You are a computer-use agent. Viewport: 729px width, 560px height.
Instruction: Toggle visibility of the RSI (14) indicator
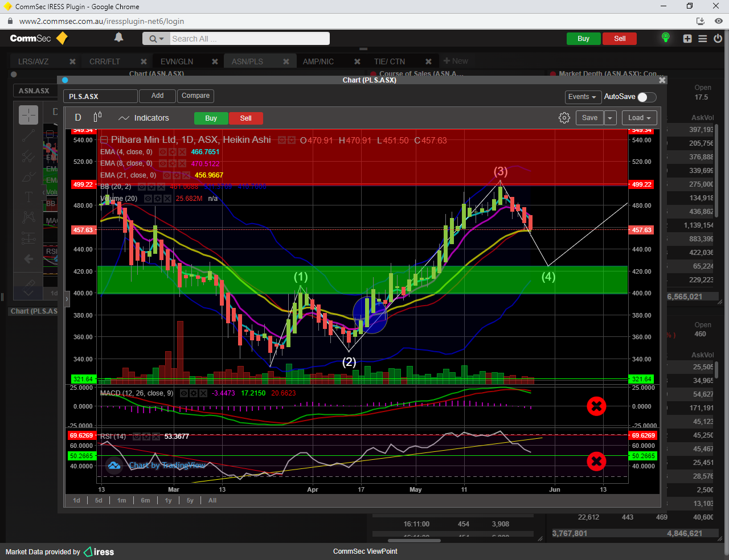tap(137, 437)
